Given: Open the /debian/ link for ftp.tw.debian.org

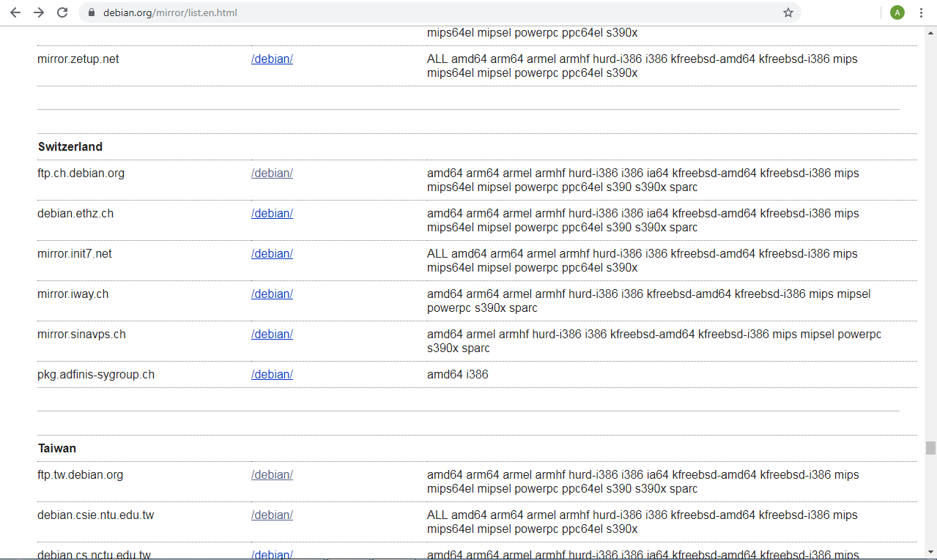Looking at the screenshot, I should point(272,474).
